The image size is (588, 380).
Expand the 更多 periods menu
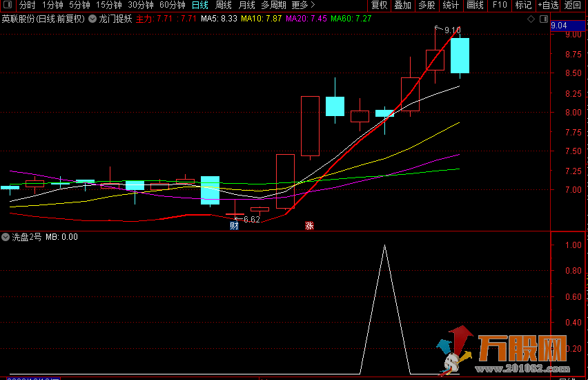tap(303, 5)
